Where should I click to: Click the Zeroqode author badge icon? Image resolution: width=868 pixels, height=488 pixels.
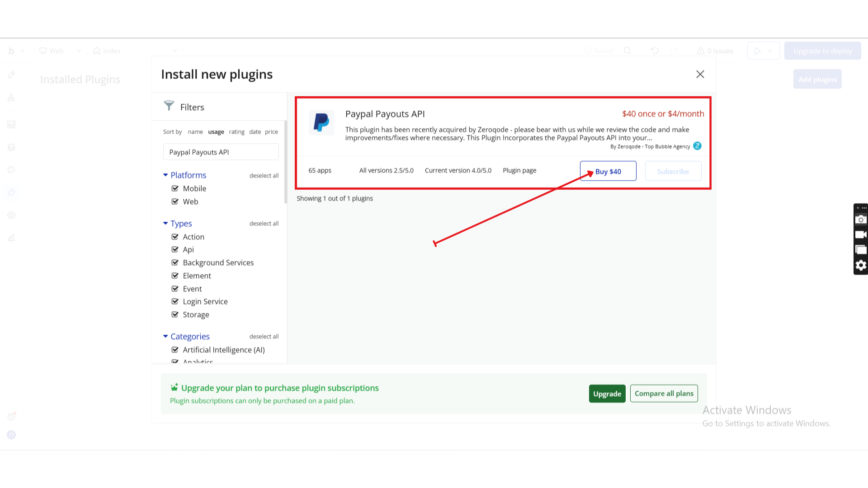[x=697, y=146]
